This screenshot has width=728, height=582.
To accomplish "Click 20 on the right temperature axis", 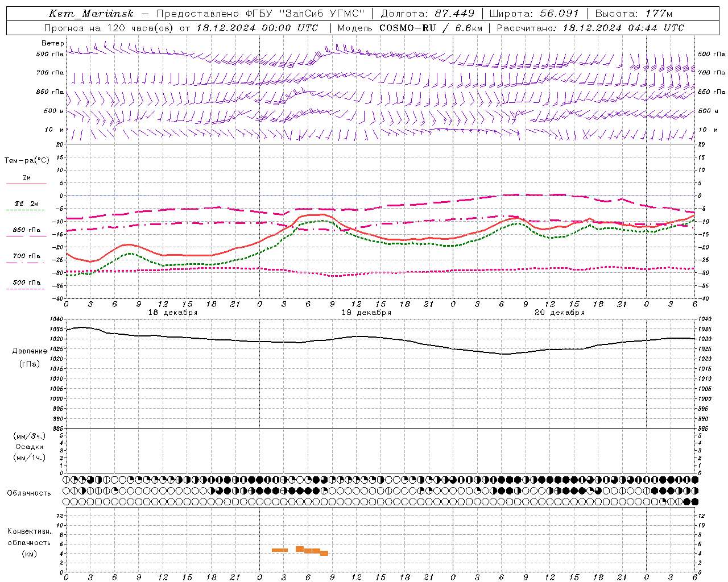I will [701, 144].
